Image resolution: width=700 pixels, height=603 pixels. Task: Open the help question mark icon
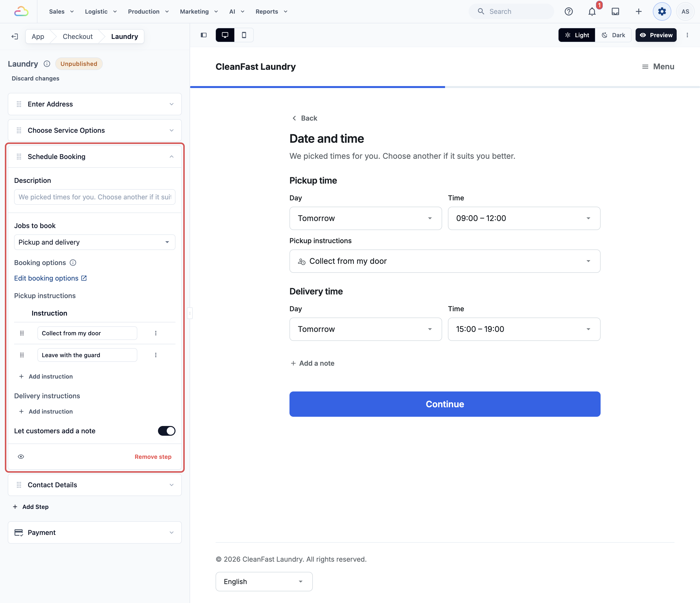tap(569, 11)
